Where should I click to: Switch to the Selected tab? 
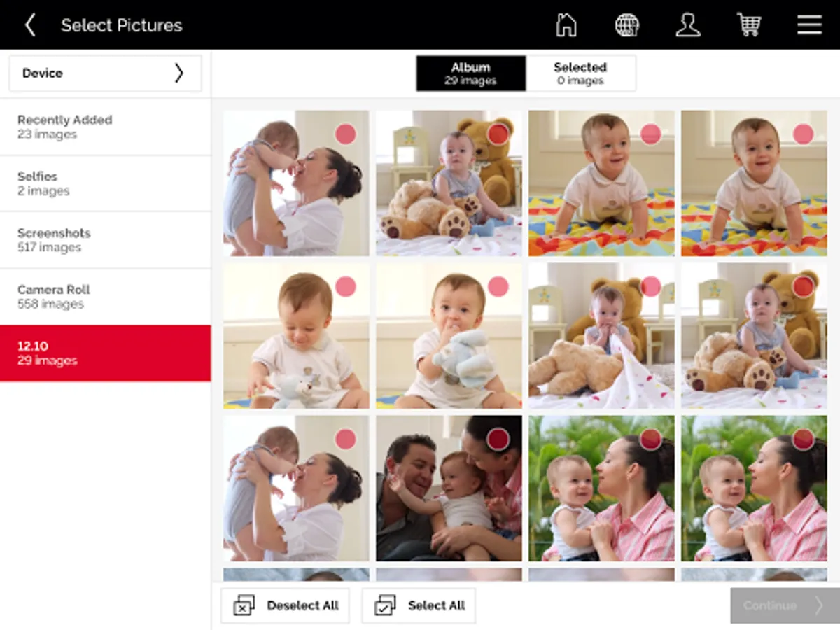tap(580, 73)
